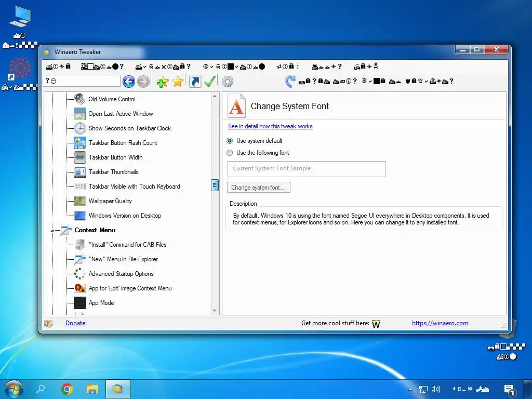Viewport: 532px width, 399px height.
Task: Add bookmark using green plus star icon
Action: point(163,82)
